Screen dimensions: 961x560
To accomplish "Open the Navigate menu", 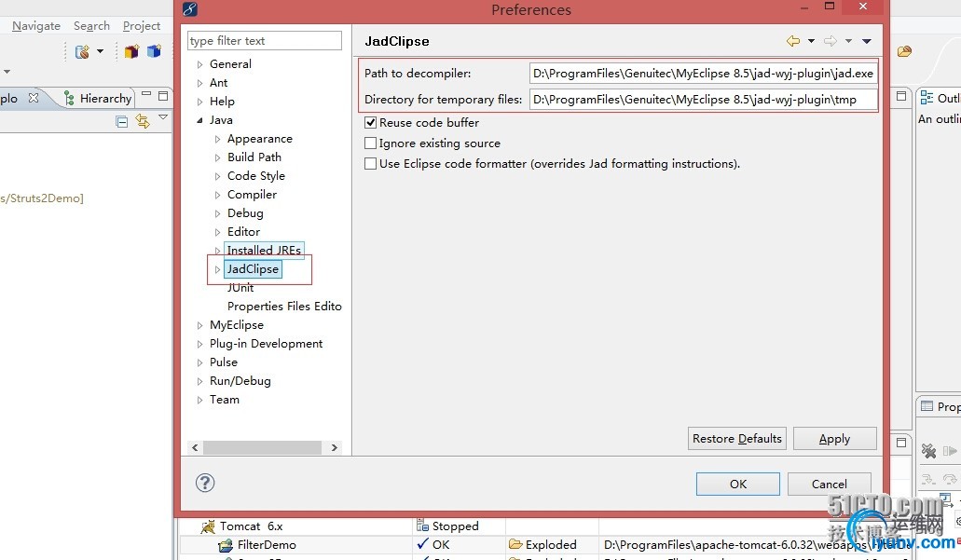I will pos(36,26).
